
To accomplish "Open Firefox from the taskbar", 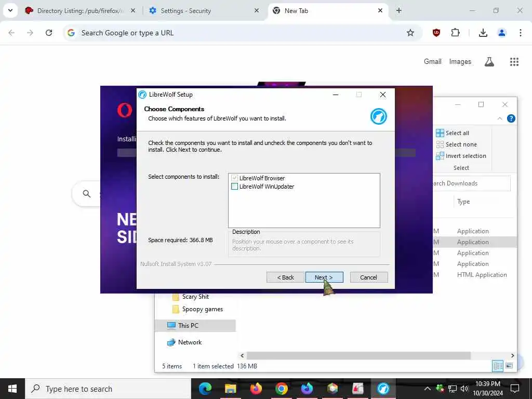I will [x=256, y=389].
